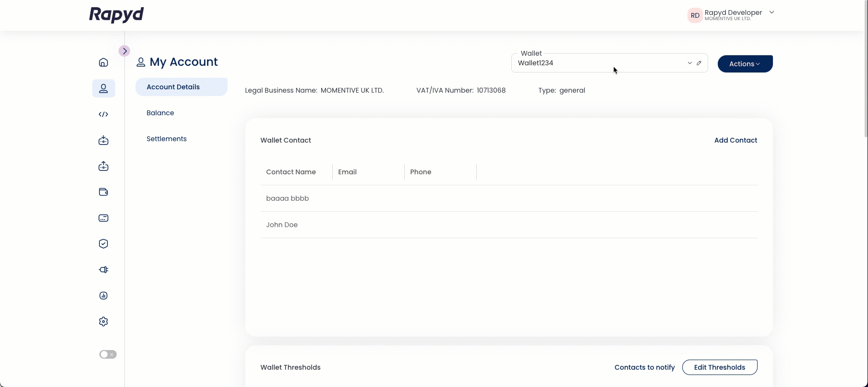Click the RD user avatar
868x387 pixels.
(695, 15)
